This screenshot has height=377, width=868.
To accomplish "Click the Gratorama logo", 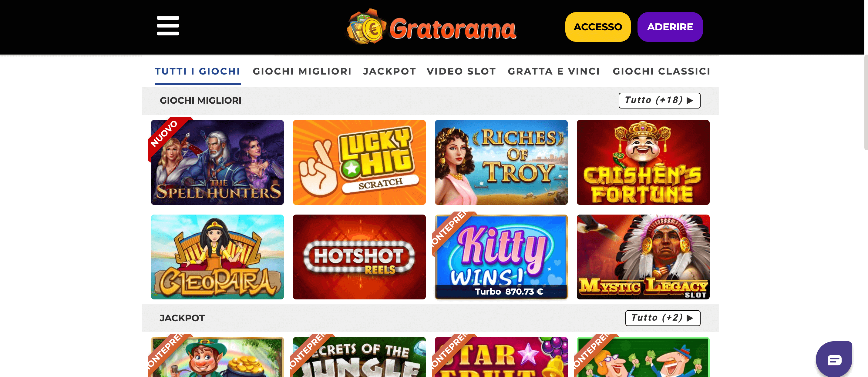I will [x=431, y=27].
